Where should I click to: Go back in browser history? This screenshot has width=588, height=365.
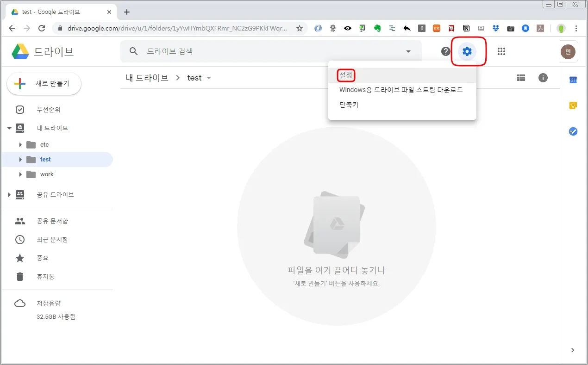click(x=12, y=28)
